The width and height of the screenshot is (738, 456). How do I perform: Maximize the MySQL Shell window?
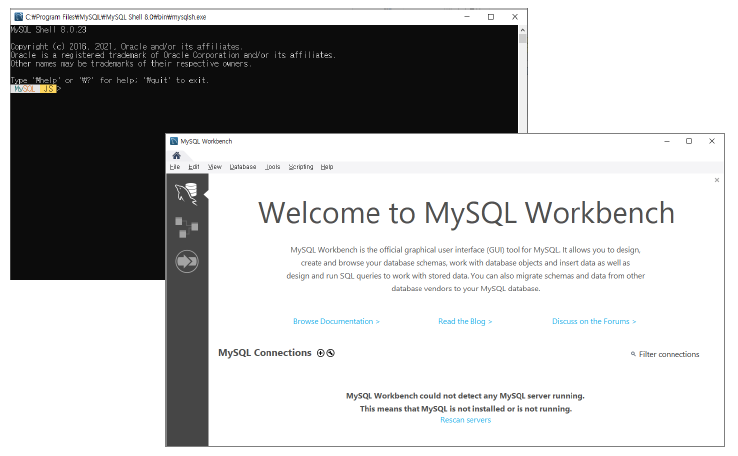pos(491,17)
